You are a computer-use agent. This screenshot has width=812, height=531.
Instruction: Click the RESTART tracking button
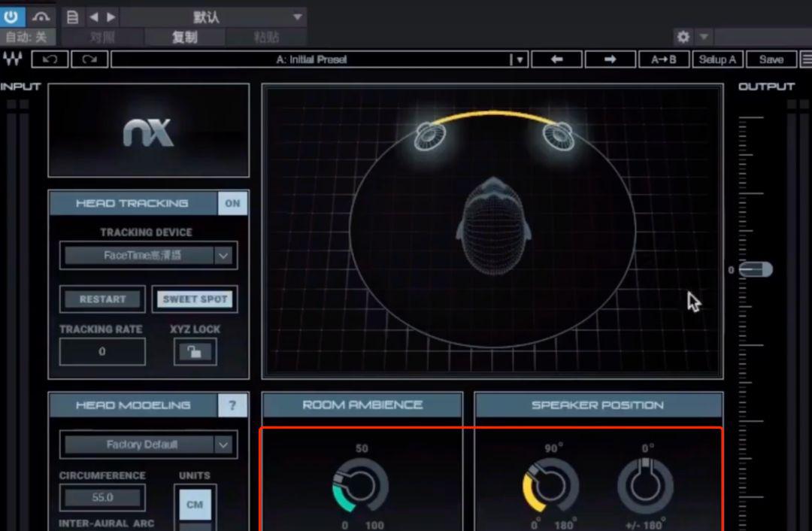(102, 299)
